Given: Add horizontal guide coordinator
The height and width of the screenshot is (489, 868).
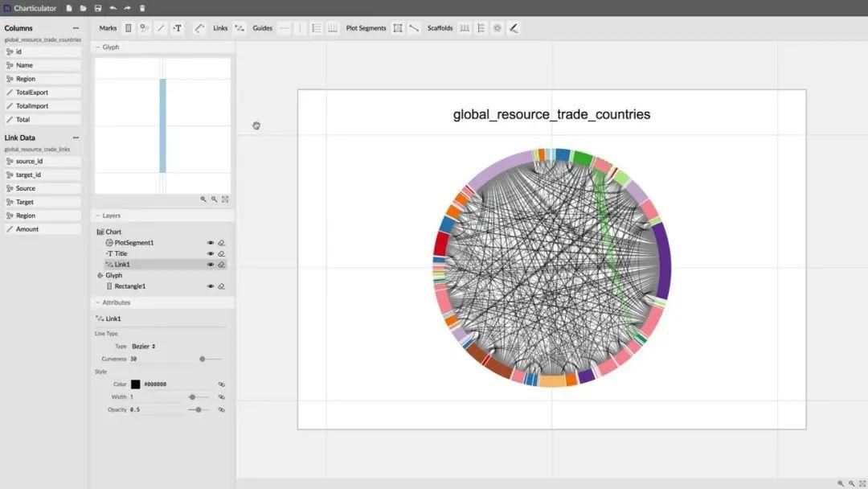Looking at the screenshot, I should pyautogui.click(x=316, y=28).
